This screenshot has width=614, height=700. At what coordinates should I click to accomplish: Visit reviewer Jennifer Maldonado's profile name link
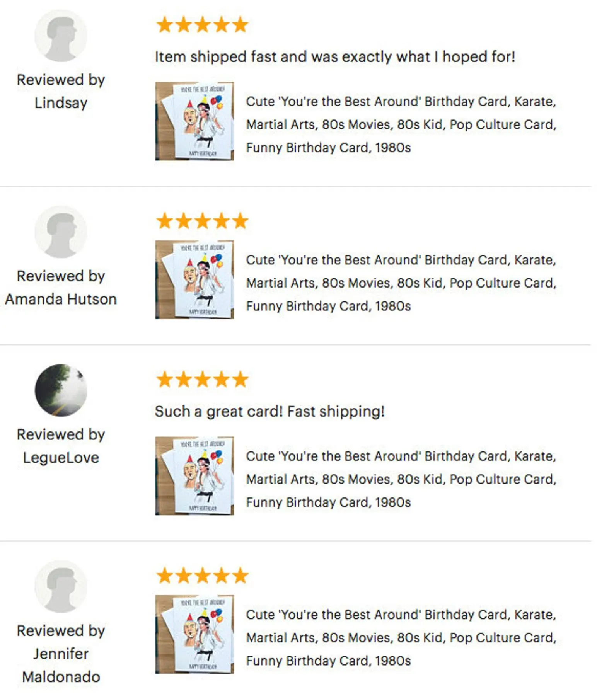61,666
